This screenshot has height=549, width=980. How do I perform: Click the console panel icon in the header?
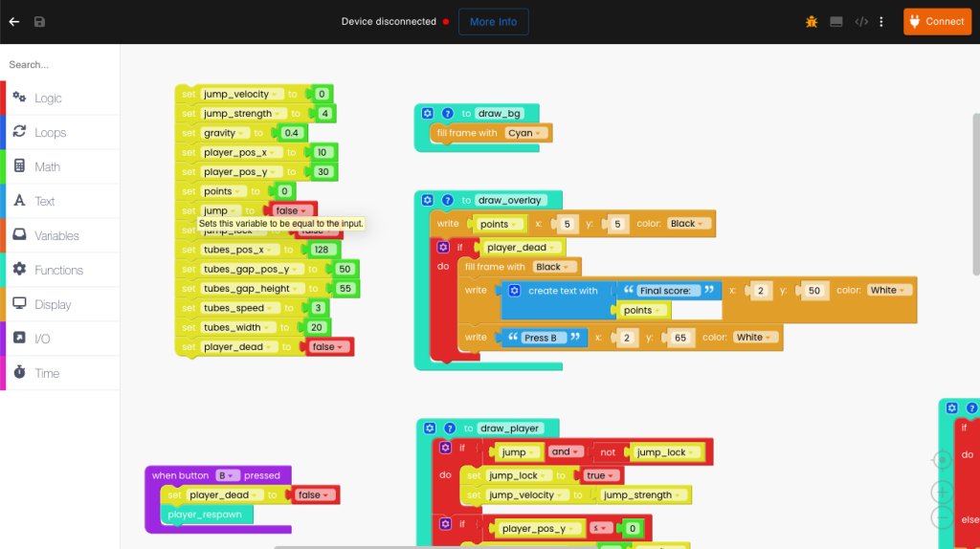pos(836,21)
